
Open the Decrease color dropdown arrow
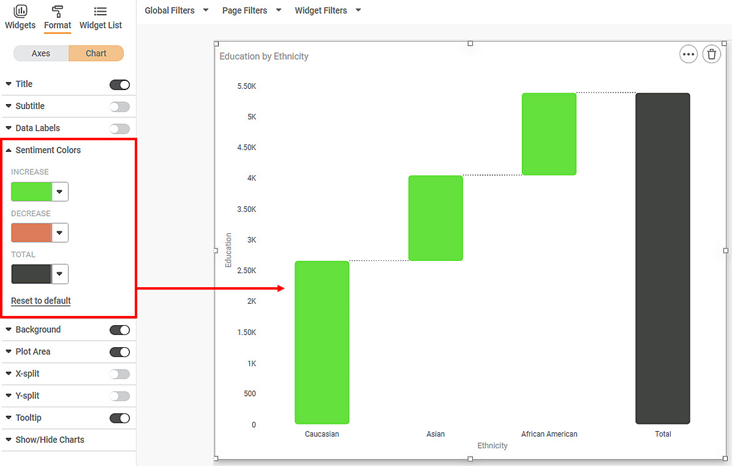click(60, 233)
